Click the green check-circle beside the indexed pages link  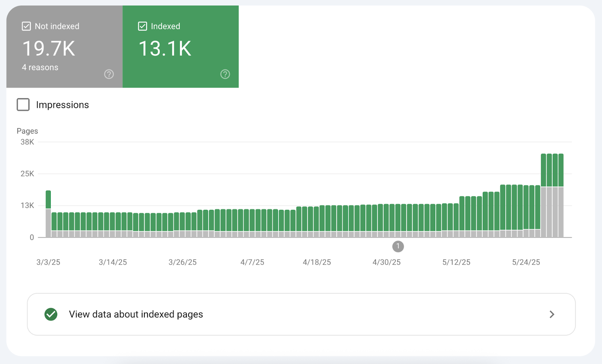[x=51, y=314]
